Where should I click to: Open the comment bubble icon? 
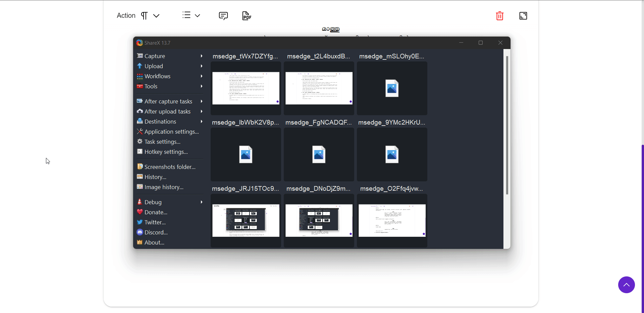coord(223,16)
